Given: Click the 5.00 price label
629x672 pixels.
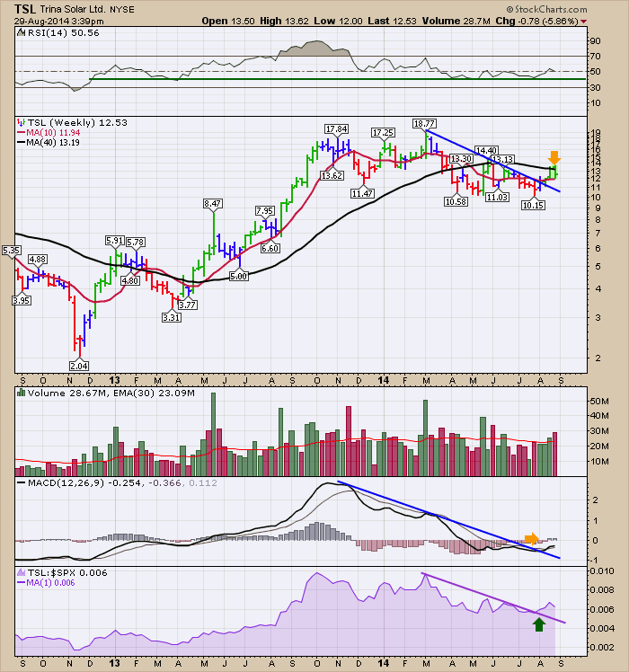Looking at the screenshot, I should (239, 277).
